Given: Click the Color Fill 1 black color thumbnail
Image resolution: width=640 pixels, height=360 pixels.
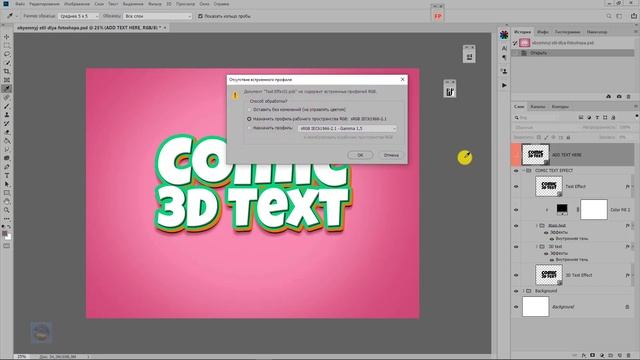Looking at the screenshot, I should point(562,209).
